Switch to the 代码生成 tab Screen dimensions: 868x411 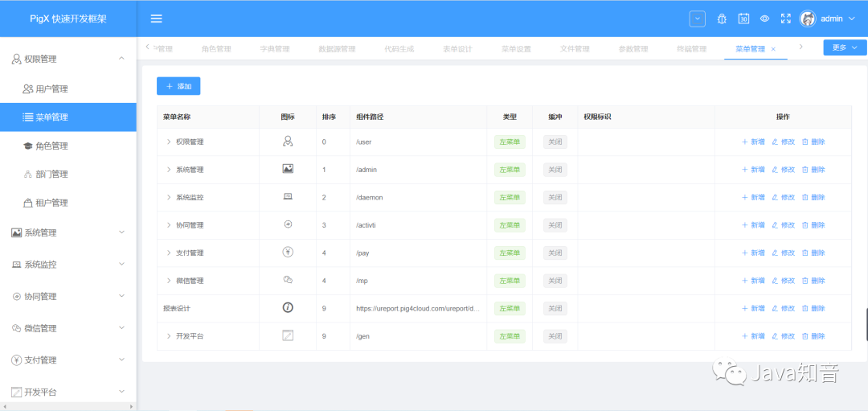pos(399,49)
